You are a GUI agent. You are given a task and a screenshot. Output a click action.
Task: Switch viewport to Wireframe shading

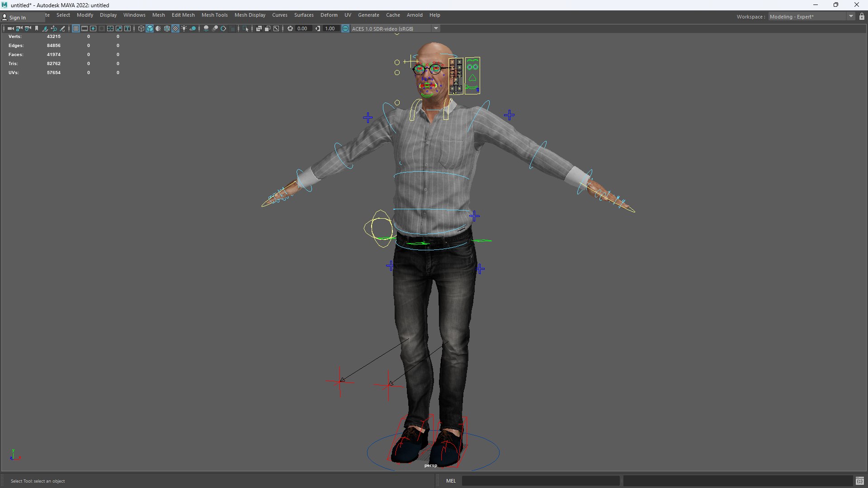click(x=141, y=28)
